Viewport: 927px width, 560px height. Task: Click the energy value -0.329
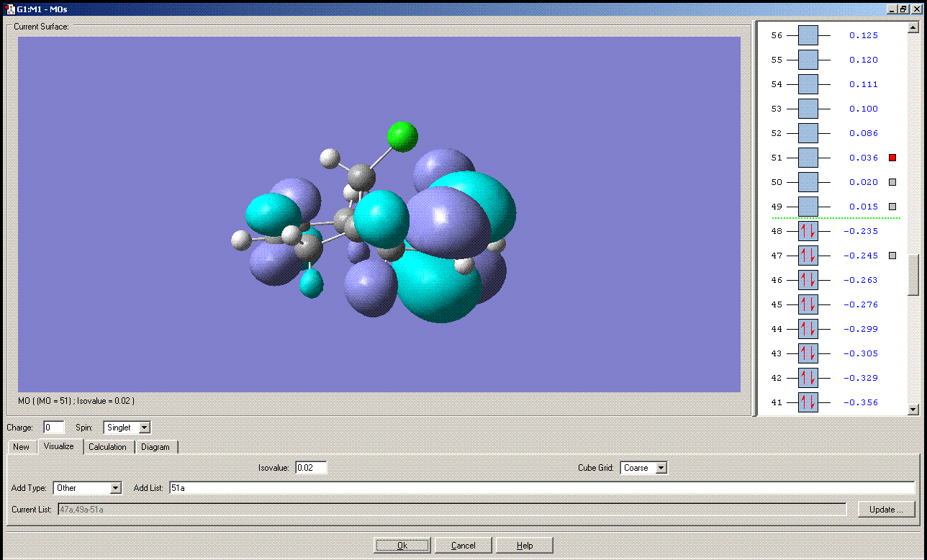click(861, 378)
